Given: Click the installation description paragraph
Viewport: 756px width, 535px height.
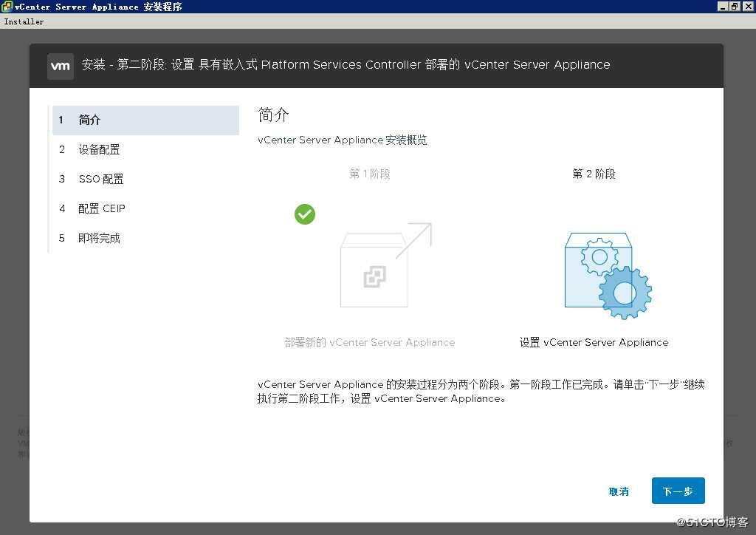Looking at the screenshot, I should 481,391.
